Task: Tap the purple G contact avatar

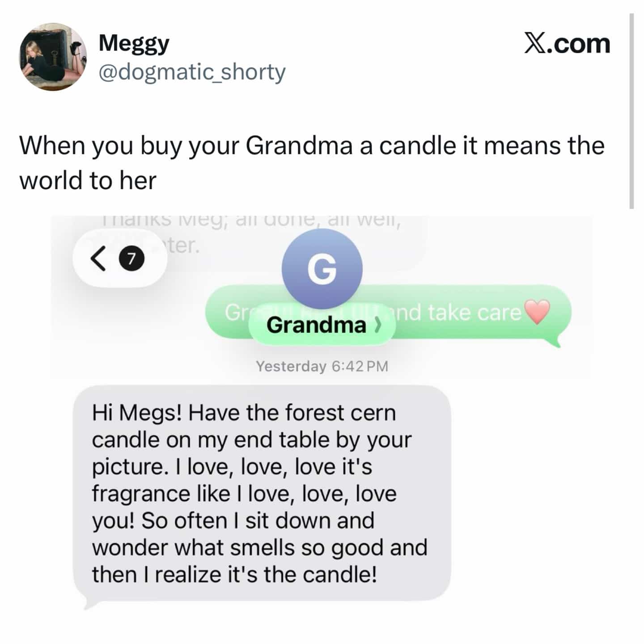Action: (x=322, y=269)
